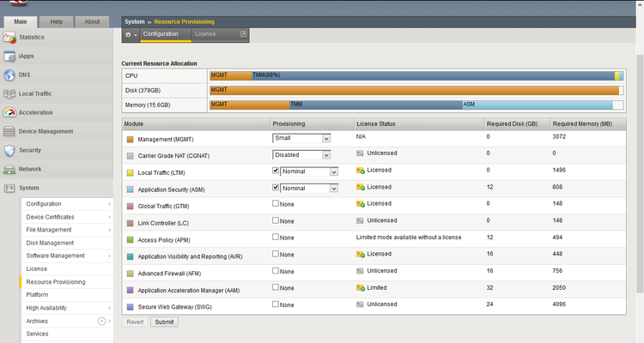Click the Acceleration gauge icon
Screen dimensions: 644x343
point(9,112)
